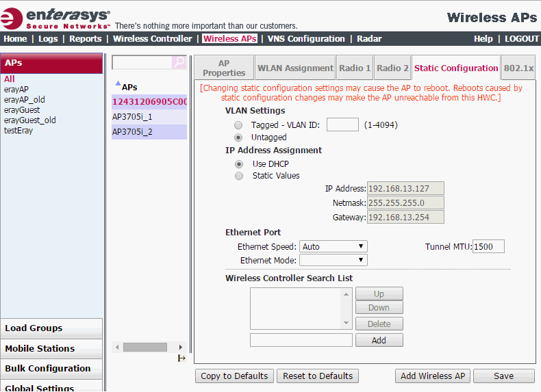Expand the Bulk Configuration section
Viewport: 541px width, 392px height.
52,369
